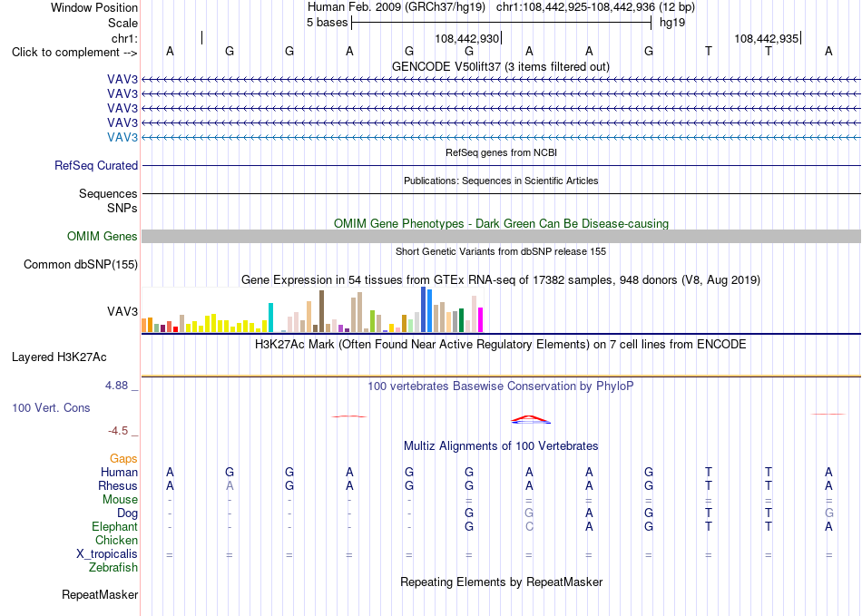Screen dimensions: 862x616
Task: Select the Mouse alignment row label
Action: pos(120,500)
